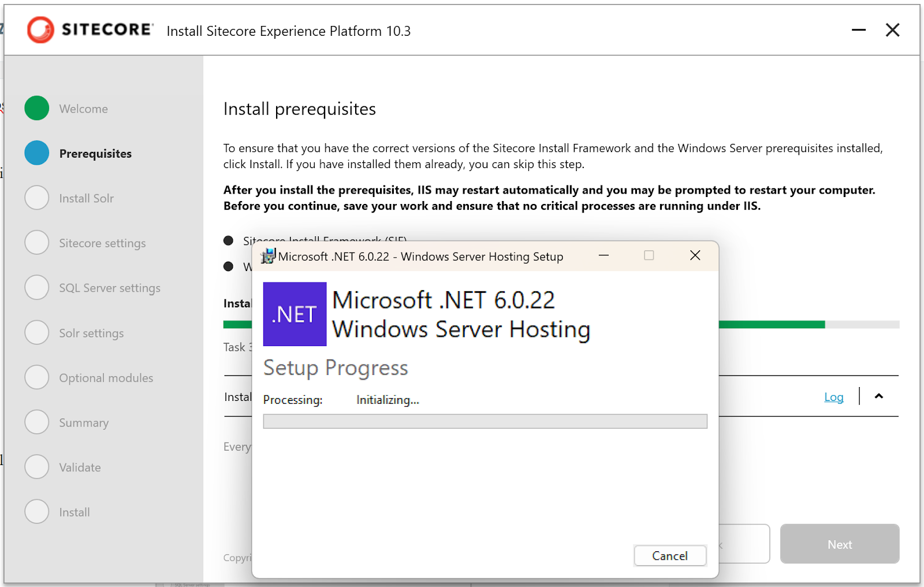
Task: Maximize the .NET Hosting Setup dialog
Action: pyautogui.click(x=649, y=255)
